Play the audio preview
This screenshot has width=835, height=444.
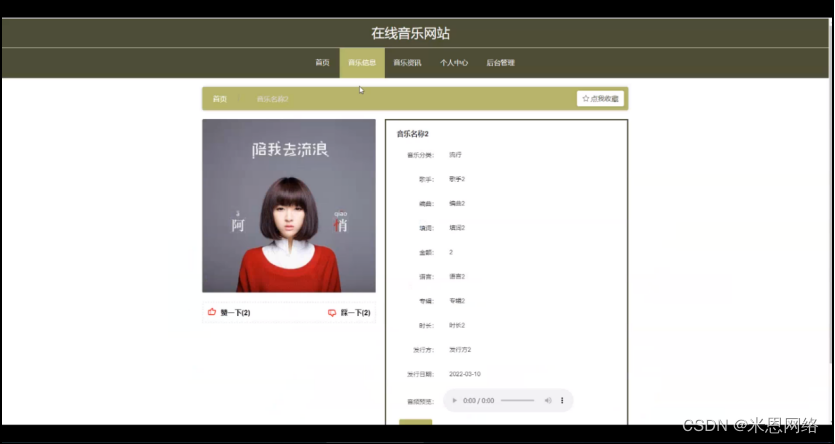coord(454,400)
